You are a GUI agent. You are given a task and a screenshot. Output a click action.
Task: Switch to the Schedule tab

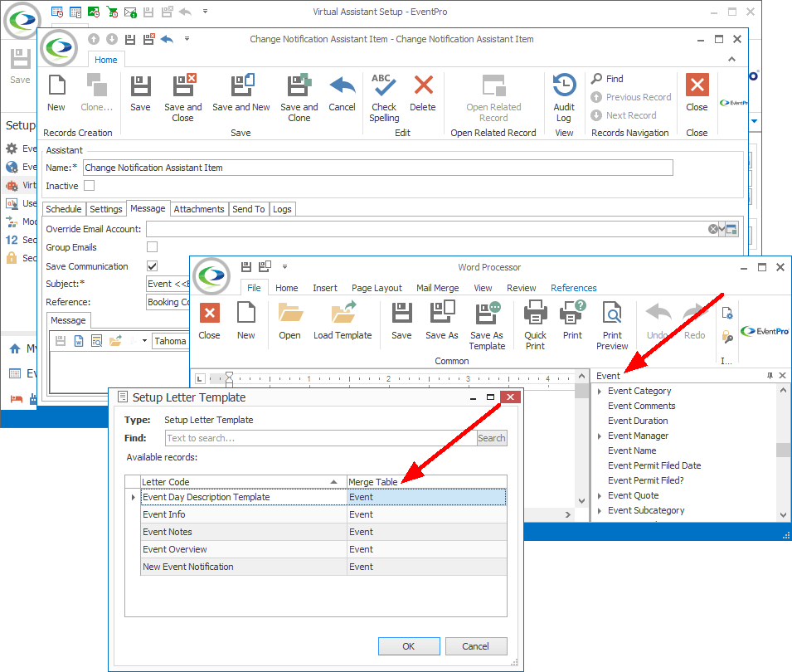point(64,209)
